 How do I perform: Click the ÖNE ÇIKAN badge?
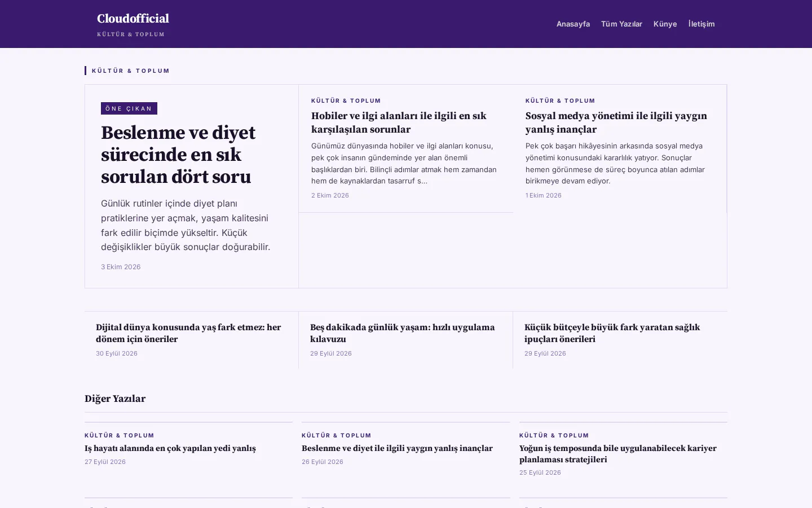[129, 108]
